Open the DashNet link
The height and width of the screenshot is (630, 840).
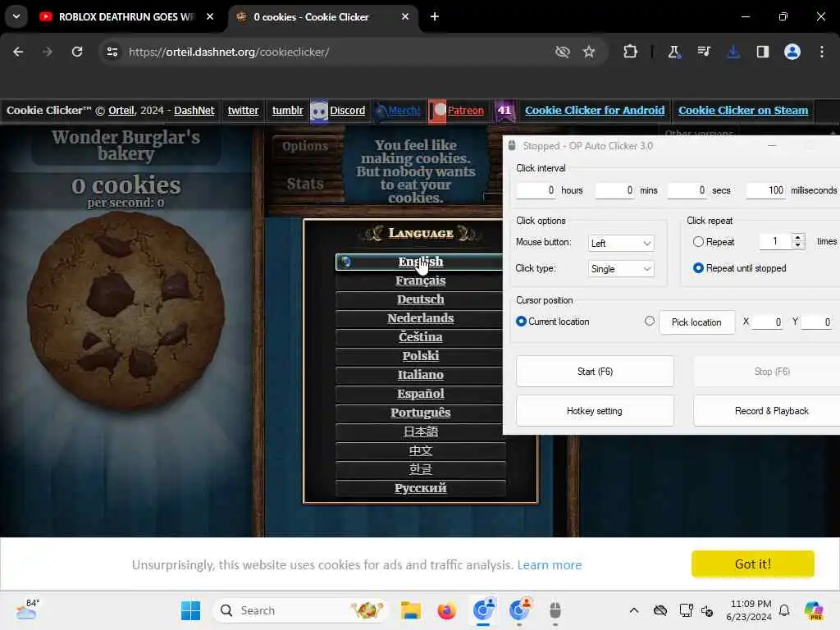click(x=194, y=111)
